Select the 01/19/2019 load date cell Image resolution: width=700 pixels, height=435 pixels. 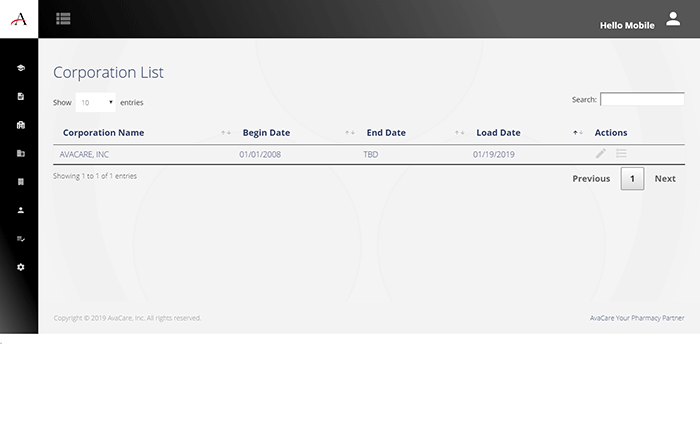(x=494, y=155)
